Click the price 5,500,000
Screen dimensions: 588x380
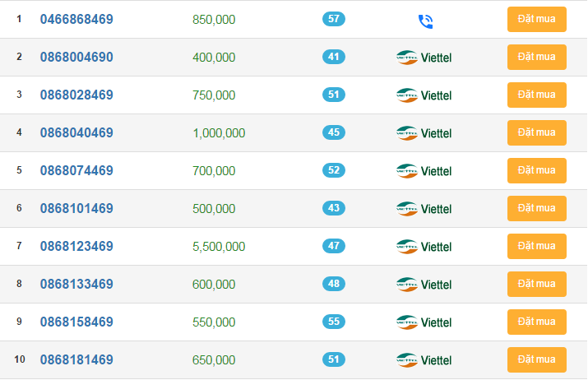tap(219, 247)
